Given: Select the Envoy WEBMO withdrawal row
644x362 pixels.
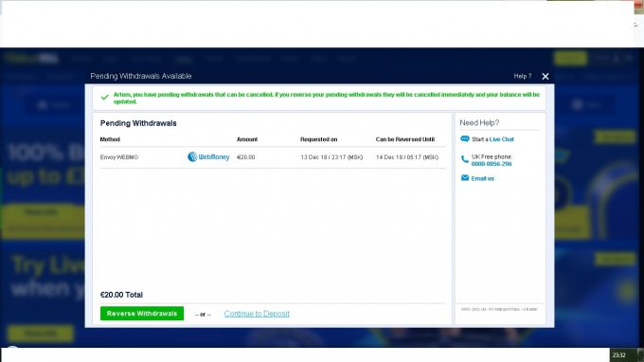Looking at the screenshot, I should coord(273,157).
